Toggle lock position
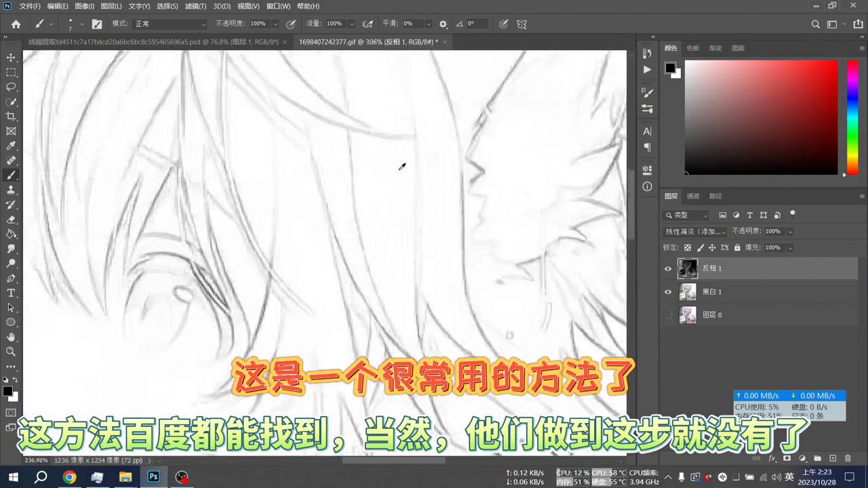Viewport: 868px width, 488px height. [713, 248]
